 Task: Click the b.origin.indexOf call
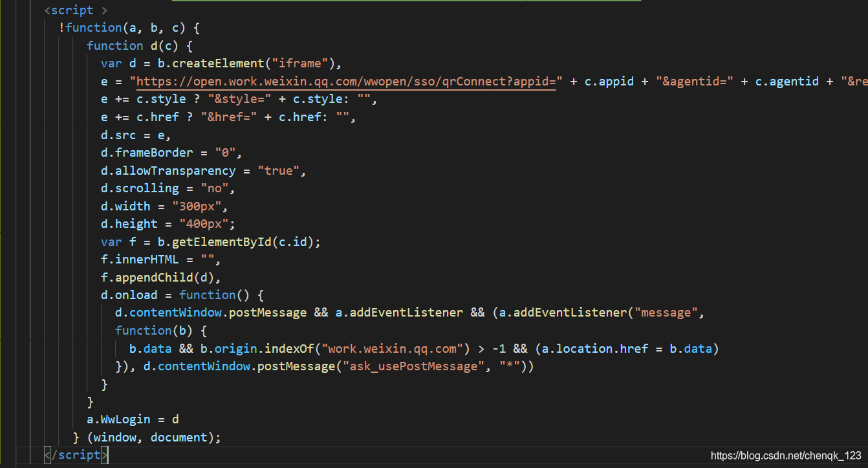[257, 349]
